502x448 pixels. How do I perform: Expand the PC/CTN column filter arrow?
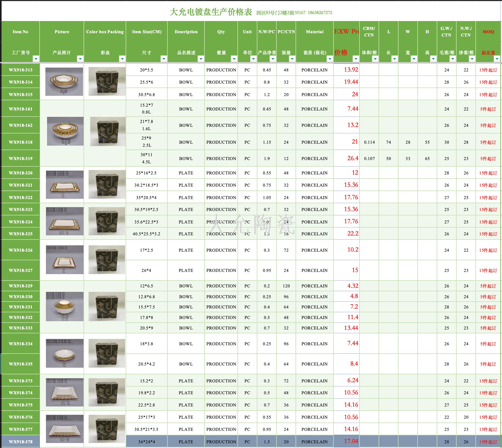[292, 59]
